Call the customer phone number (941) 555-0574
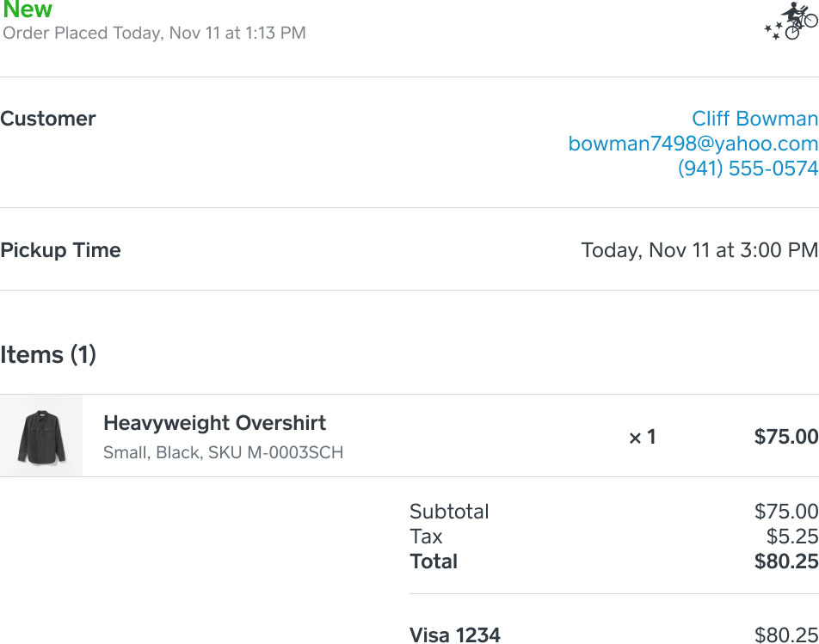Image resolution: width=819 pixels, height=644 pixels. coord(748,169)
